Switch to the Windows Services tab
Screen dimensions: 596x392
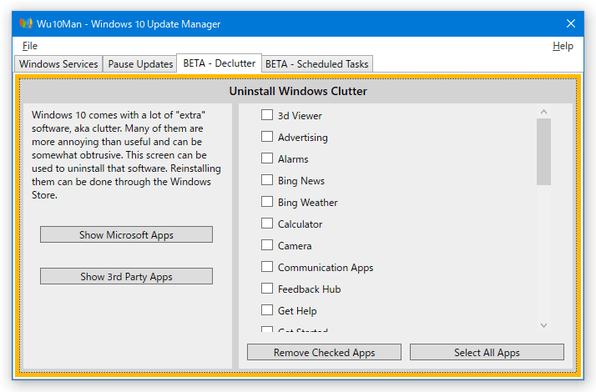coord(59,64)
